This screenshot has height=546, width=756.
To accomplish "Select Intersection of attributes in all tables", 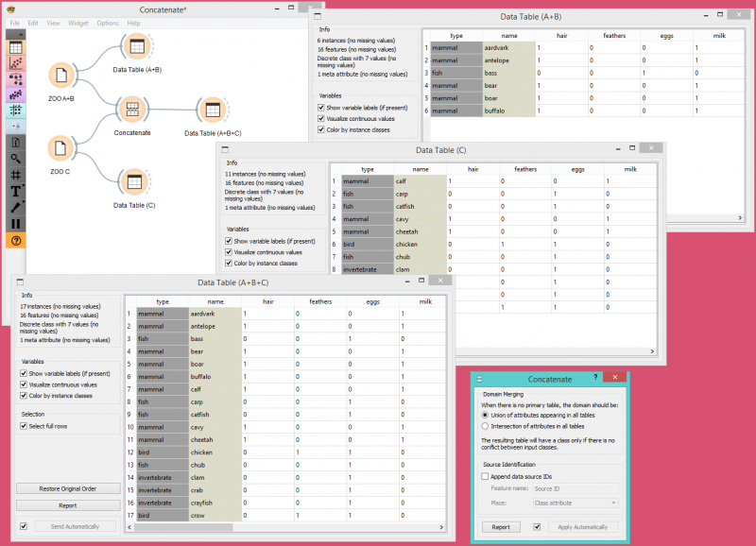I will 485,426.
